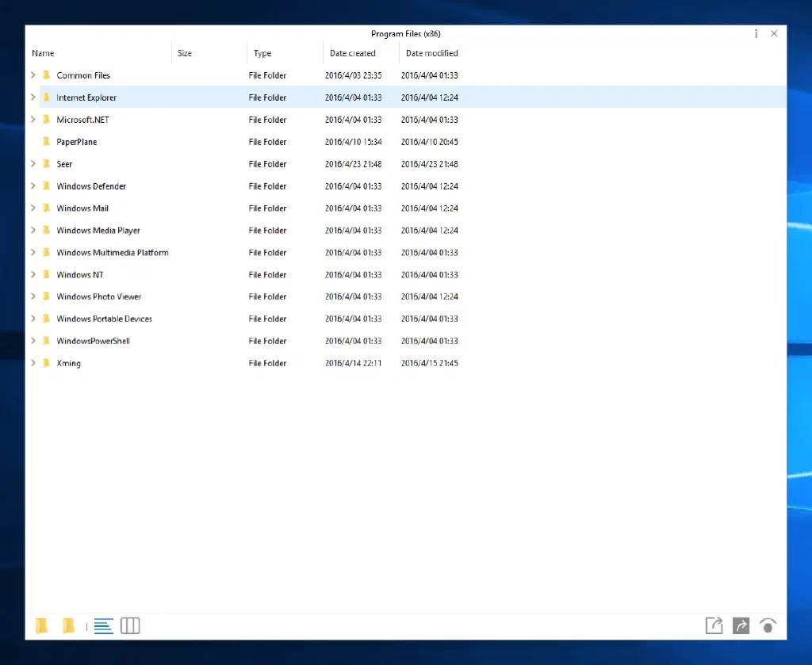This screenshot has height=665, width=812.
Task: Expand the Windows Defender tree arrow
Action: coord(33,186)
